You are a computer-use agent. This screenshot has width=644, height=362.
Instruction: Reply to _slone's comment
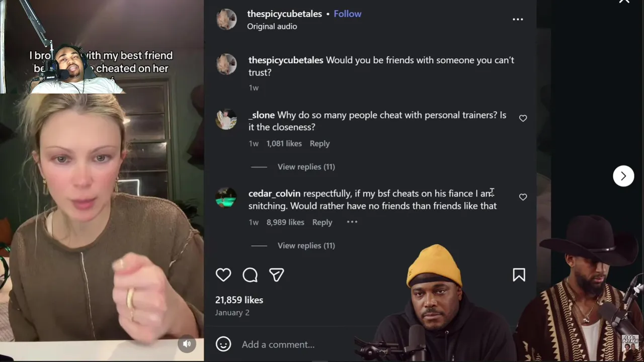coord(319,143)
